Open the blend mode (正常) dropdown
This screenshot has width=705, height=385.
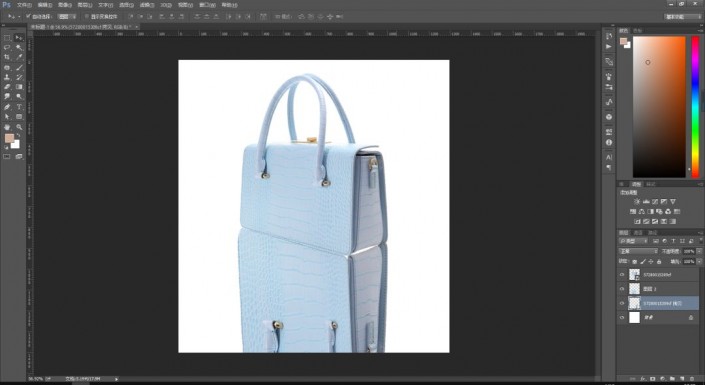pos(638,251)
